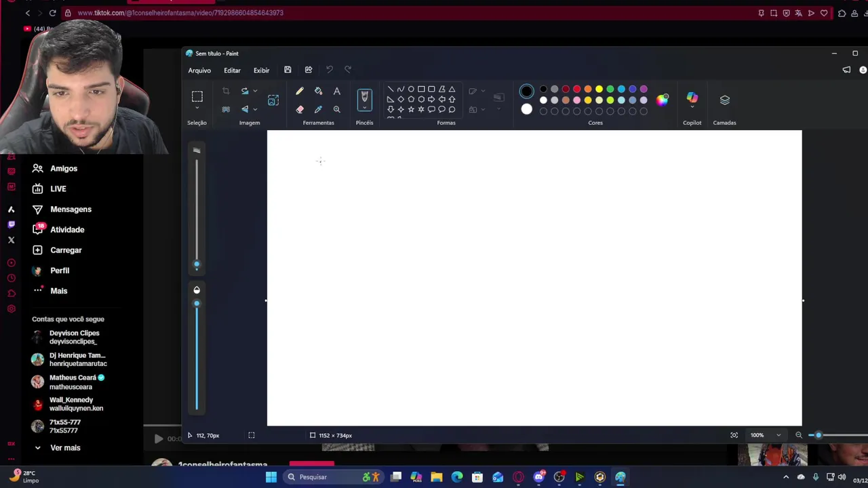
Task: Choose the rectangular Selection tool
Action: point(197,96)
